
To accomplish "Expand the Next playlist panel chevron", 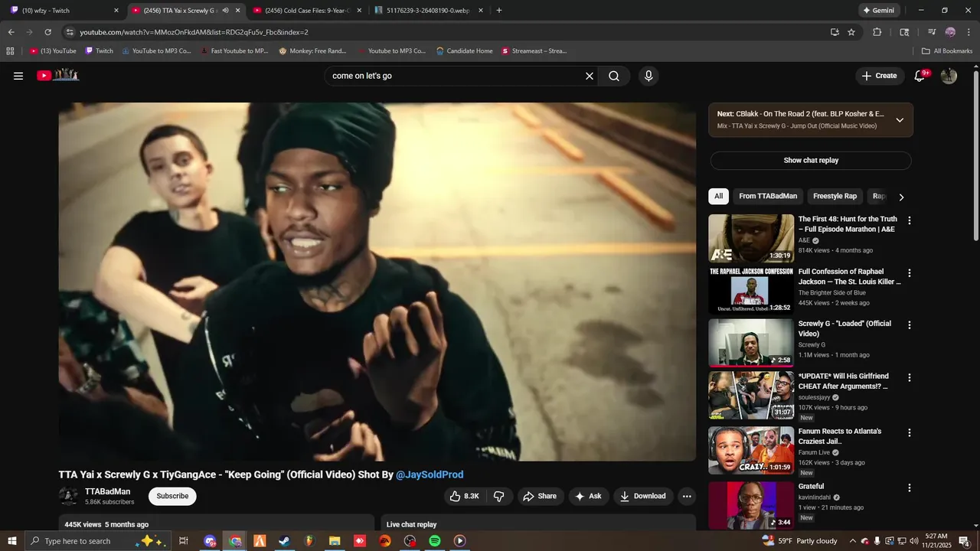I will (x=900, y=120).
